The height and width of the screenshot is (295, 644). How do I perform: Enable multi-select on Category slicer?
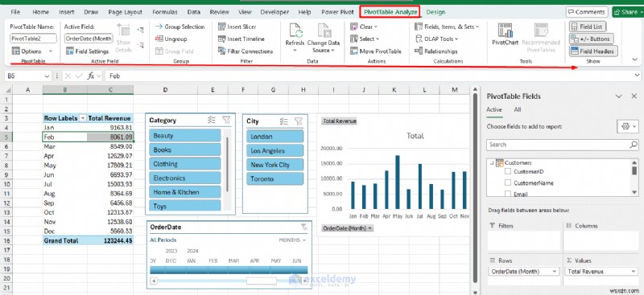click(212, 120)
